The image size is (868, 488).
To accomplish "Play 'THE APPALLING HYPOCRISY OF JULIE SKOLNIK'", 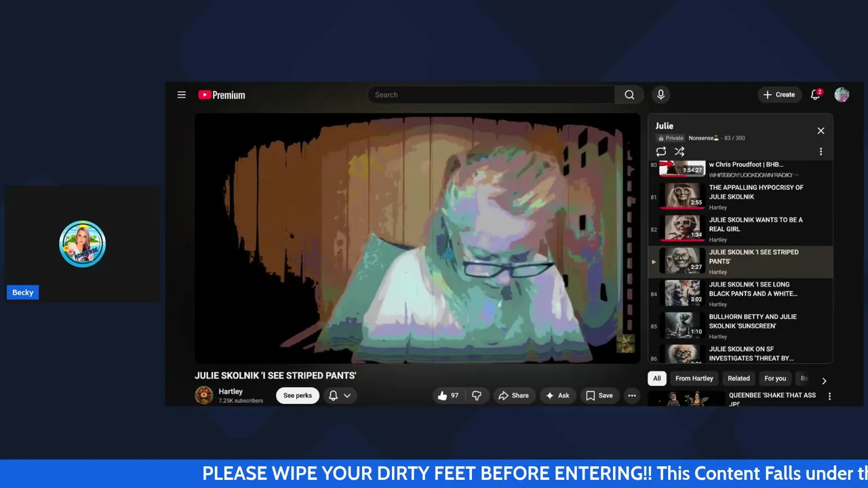I will coord(741,197).
